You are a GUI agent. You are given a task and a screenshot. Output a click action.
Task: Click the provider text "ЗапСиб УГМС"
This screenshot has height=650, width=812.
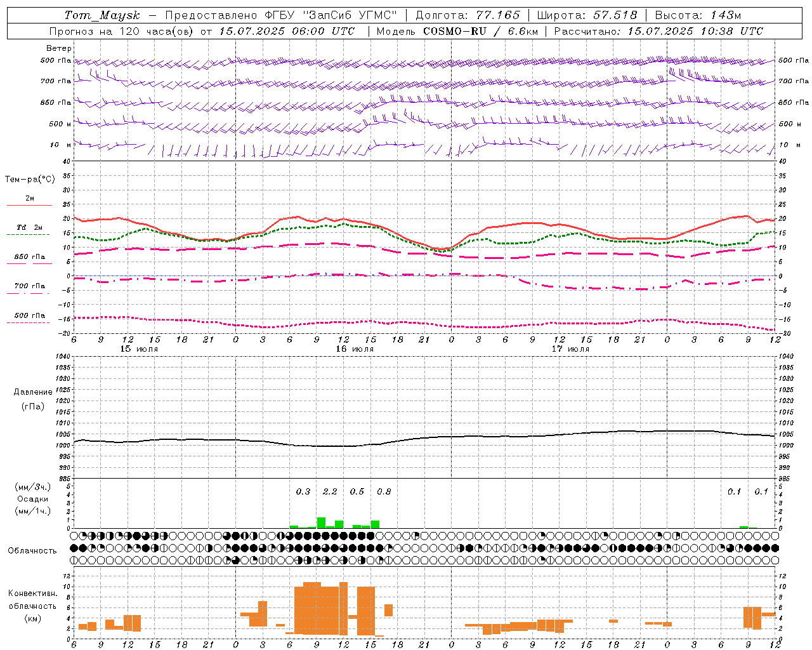click(351, 15)
